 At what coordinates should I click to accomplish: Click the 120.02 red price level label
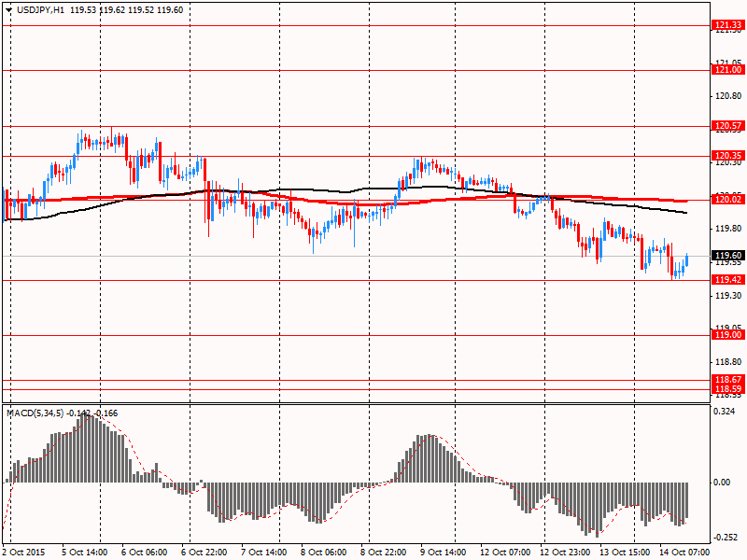(728, 200)
